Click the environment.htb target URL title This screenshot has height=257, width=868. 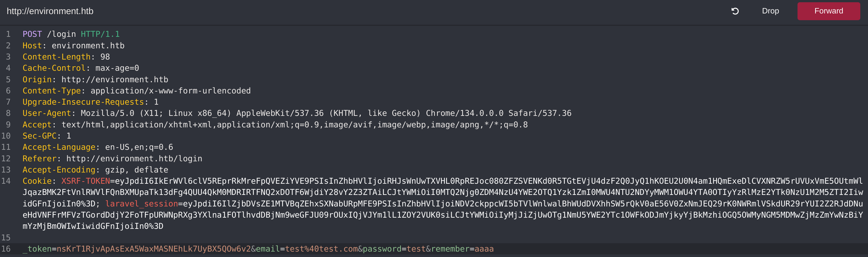(x=50, y=11)
